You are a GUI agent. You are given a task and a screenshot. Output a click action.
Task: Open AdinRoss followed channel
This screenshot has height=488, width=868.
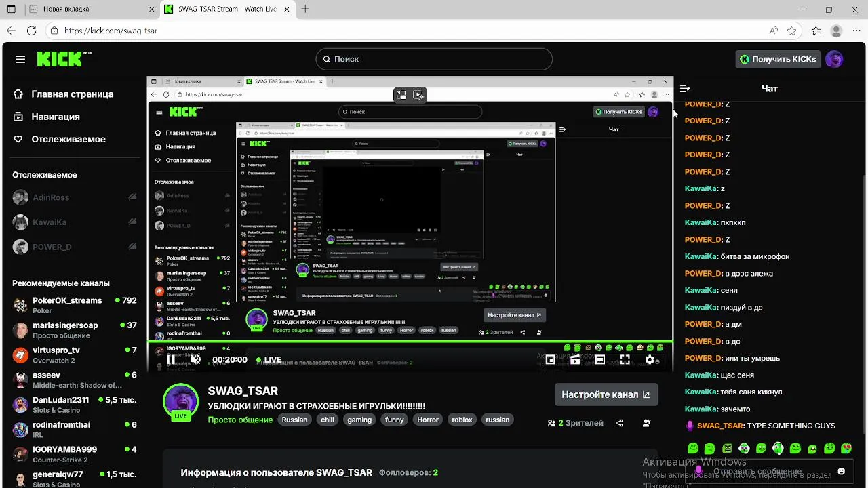[x=75, y=197]
